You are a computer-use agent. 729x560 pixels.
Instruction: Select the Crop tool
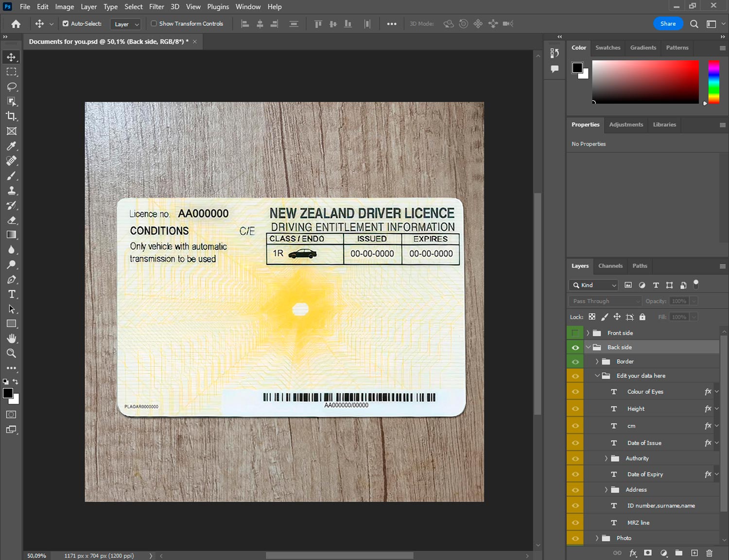click(x=12, y=116)
